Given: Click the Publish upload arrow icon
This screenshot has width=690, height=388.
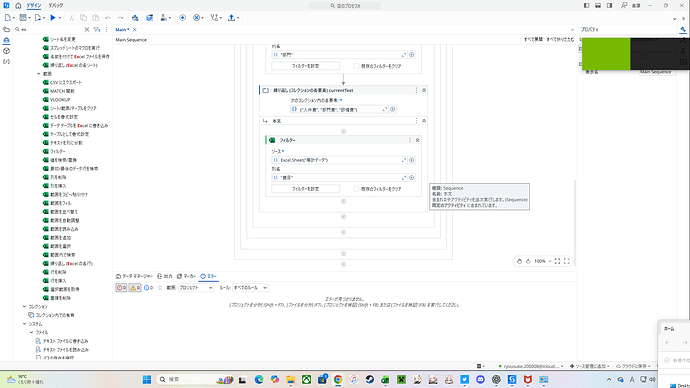Looking at the screenshot, I should point(231,18).
